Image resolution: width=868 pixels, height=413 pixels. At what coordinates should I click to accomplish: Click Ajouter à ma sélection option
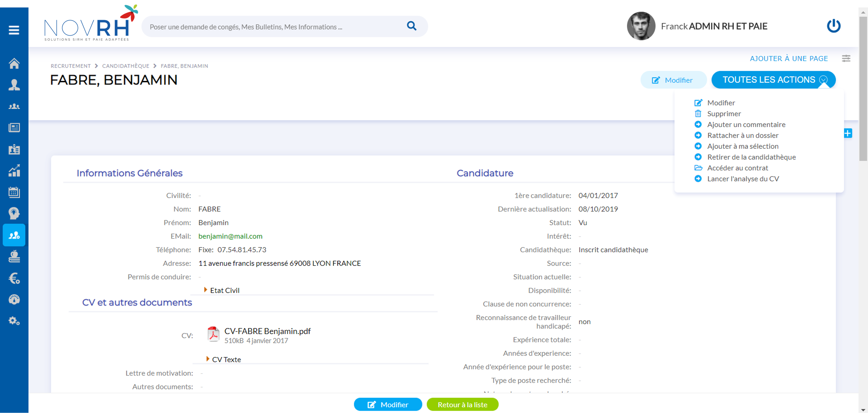click(742, 146)
